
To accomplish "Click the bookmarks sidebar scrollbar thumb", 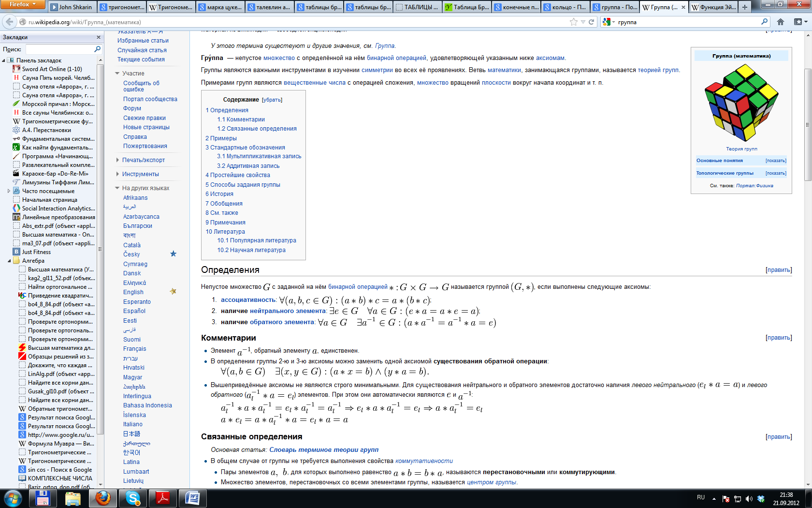I will click(101, 249).
